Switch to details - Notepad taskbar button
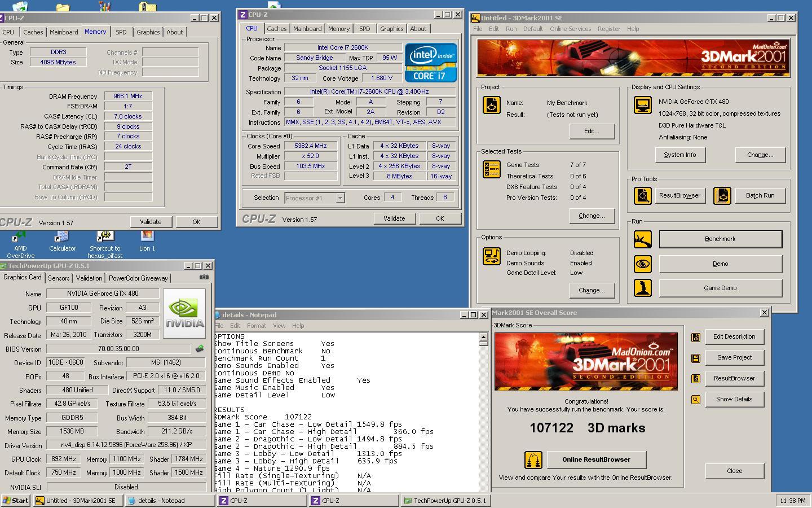Image resolution: width=812 pixels, height=508 pixels. (x=169, y=501)
